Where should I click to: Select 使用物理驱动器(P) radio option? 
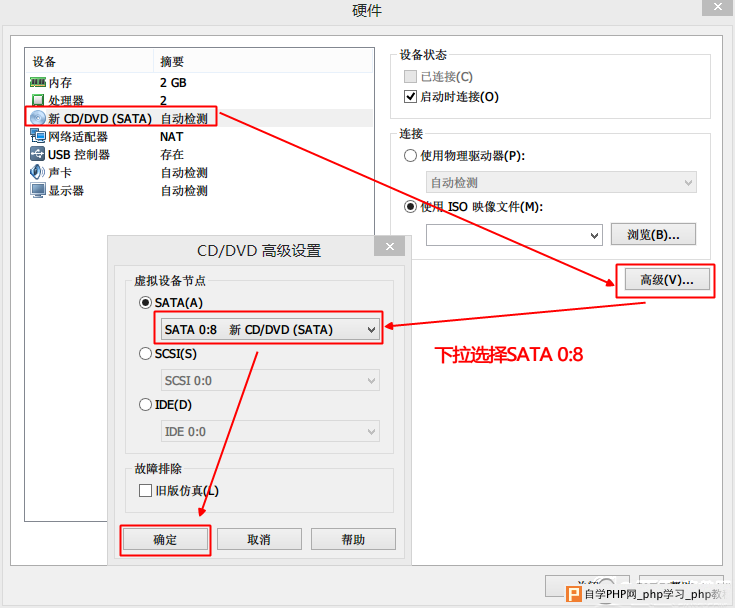(x=410, y=156)
